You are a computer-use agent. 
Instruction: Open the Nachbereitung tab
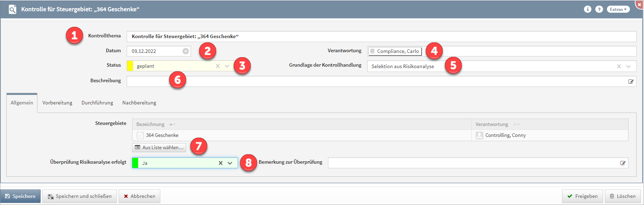click(x=139, y=103)
